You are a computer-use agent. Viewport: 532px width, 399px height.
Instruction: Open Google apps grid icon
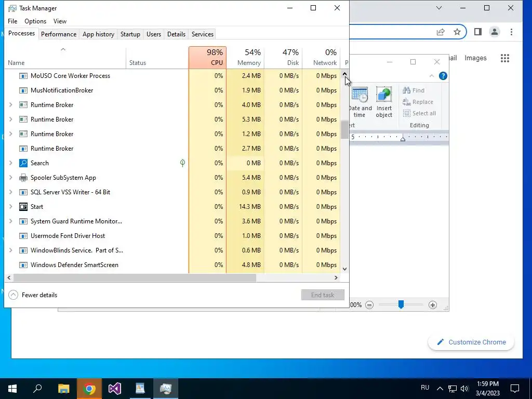click(505, 58)
